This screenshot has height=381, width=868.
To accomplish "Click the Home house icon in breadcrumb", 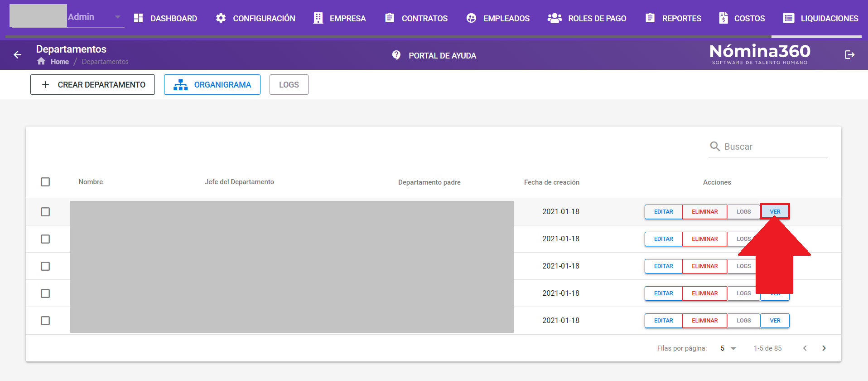I will 41,61.
